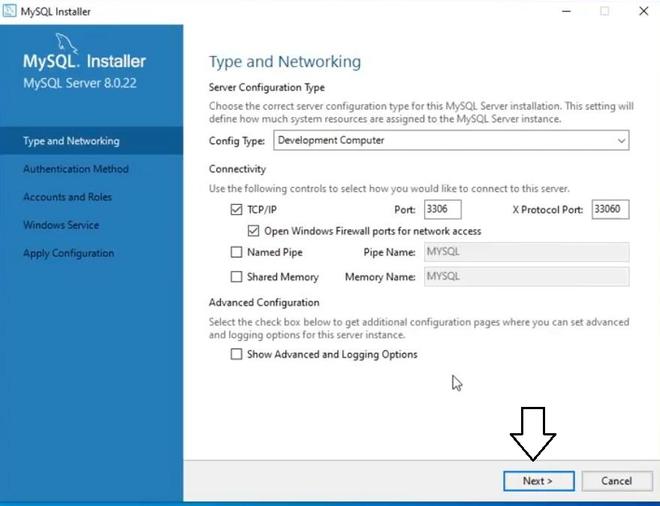660x506 pixels.
Task: Click the Cancel button
Action: [617, 481]
